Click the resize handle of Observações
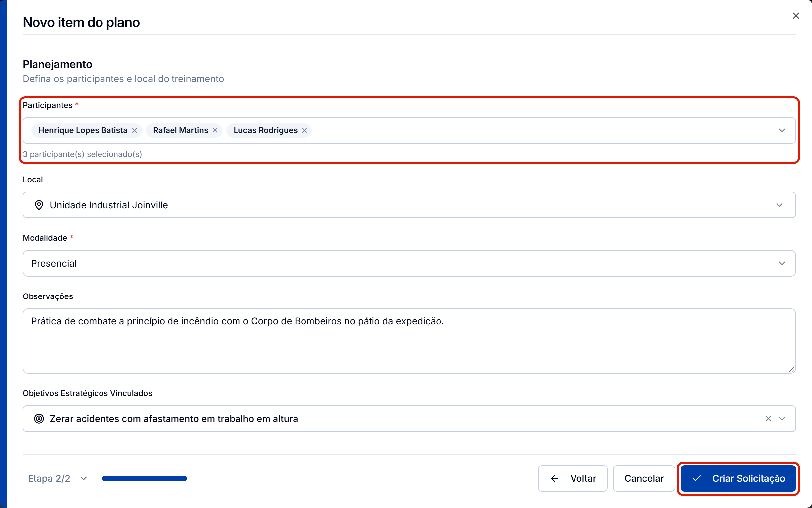The image size is (812, 508). point(791,369)
